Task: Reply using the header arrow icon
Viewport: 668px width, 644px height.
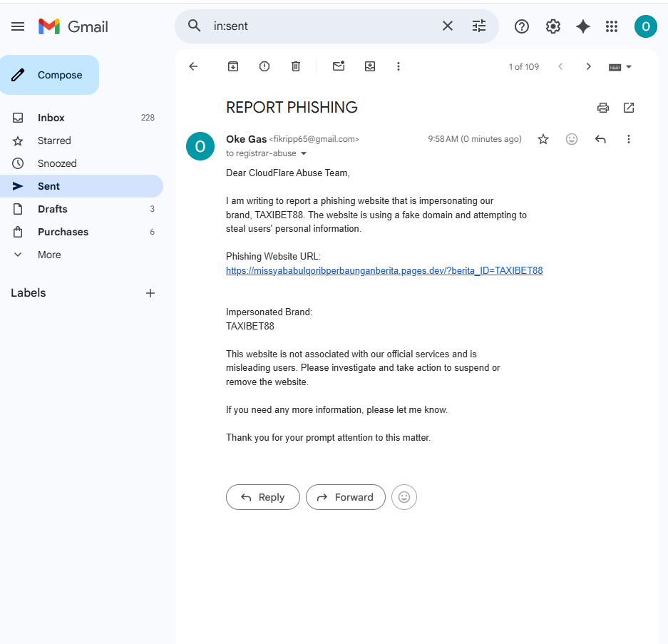Action: 600,139
